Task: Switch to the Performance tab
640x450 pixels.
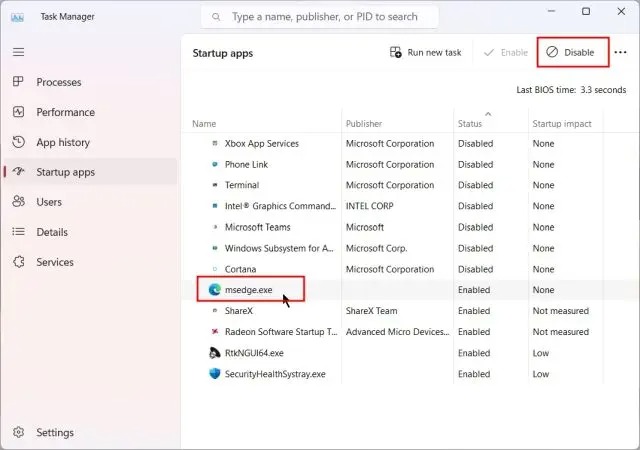Action: 91,112
